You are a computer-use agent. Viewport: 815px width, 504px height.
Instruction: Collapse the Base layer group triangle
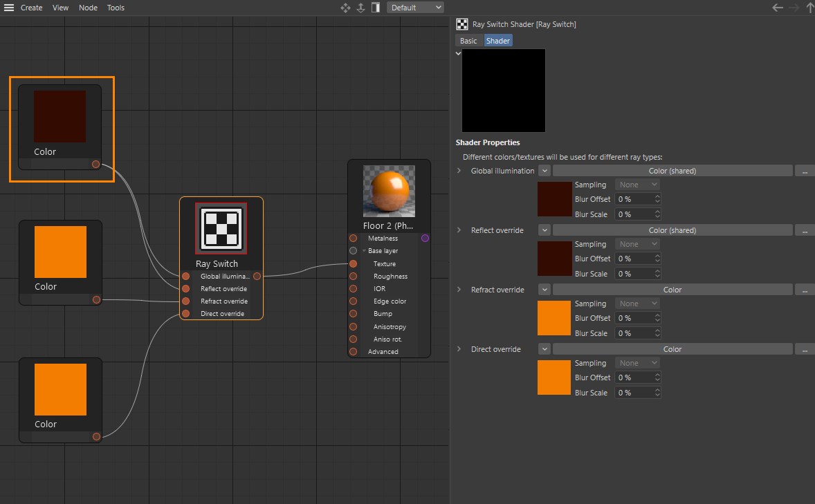(364, 251)
